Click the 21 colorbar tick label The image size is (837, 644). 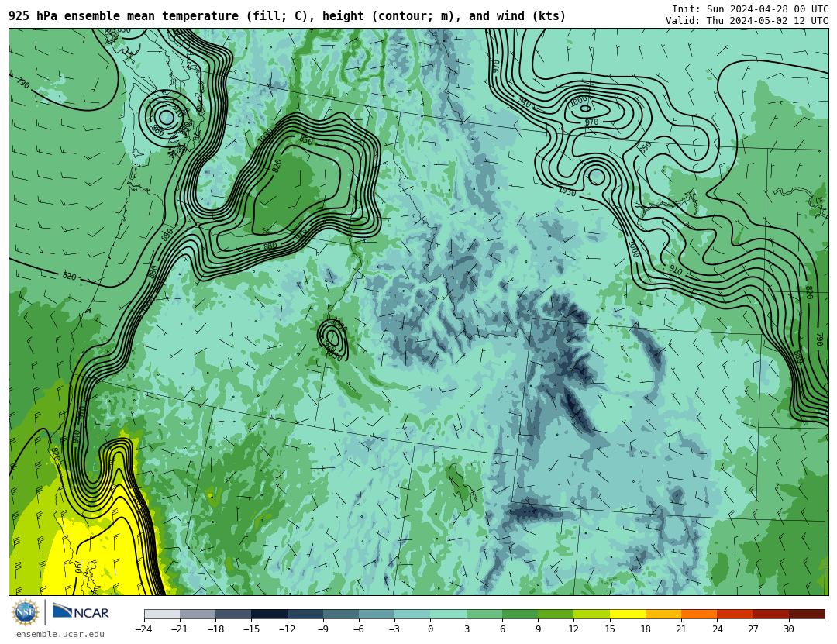click(681, 629)
